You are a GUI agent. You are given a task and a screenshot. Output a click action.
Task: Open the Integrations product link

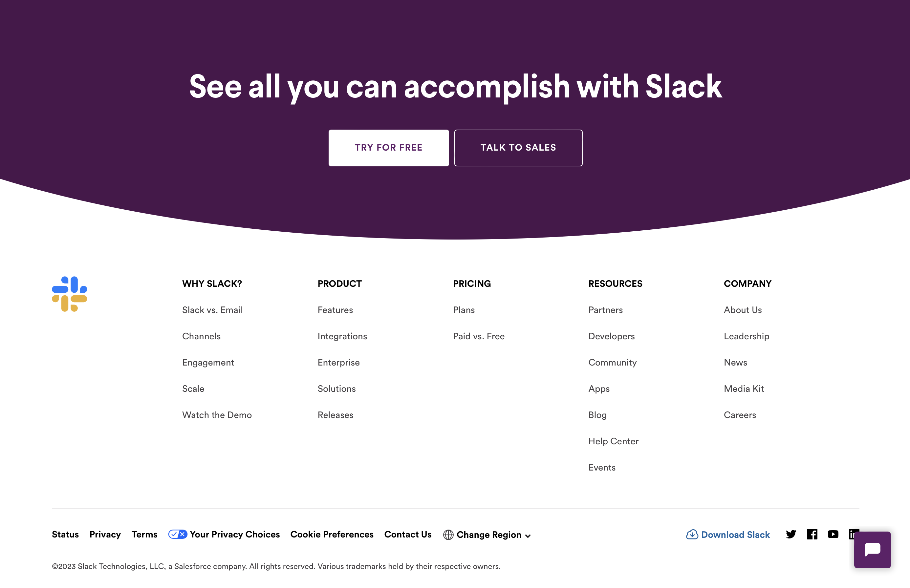[x=342, y=336]
